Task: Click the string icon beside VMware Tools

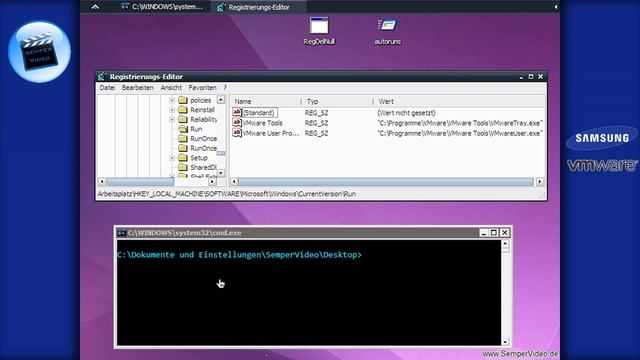Action: [237, 123]
